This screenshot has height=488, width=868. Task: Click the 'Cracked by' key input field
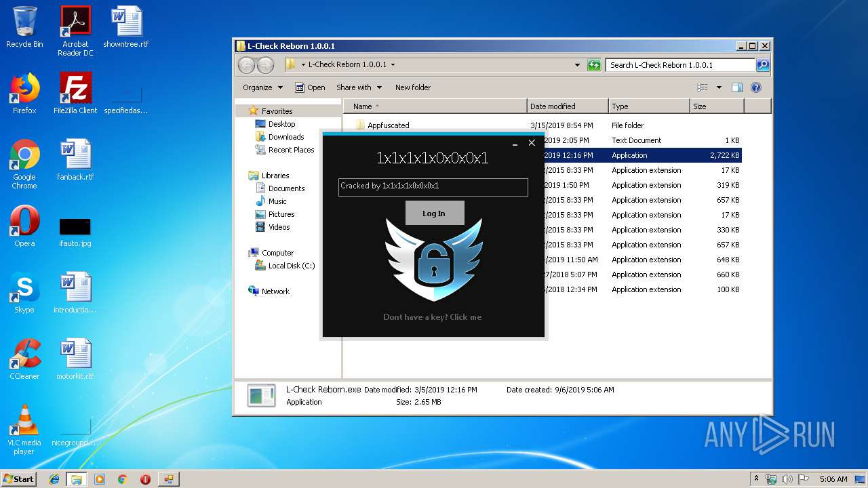pos(433,187)
